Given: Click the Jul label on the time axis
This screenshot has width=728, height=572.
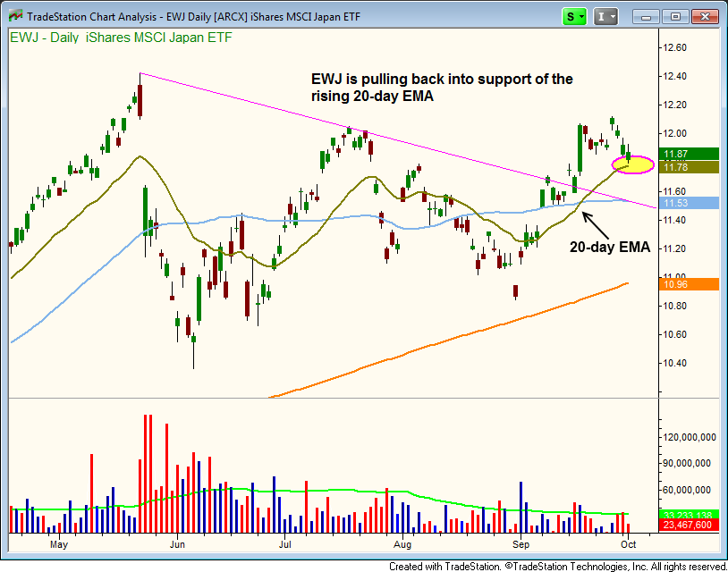Looking at the screenshot, I should [286, 543].
